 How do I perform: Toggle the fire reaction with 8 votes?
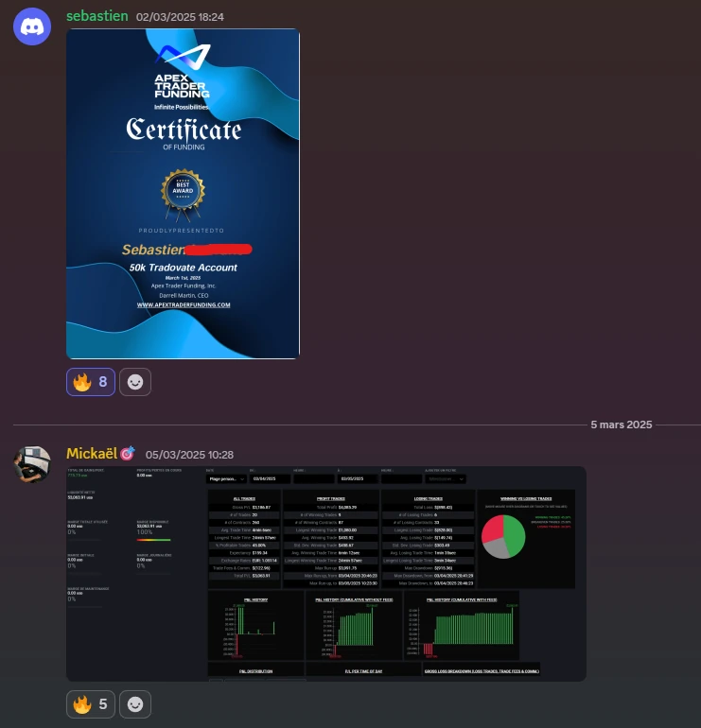pyautogui.click(x=91, y=382)
